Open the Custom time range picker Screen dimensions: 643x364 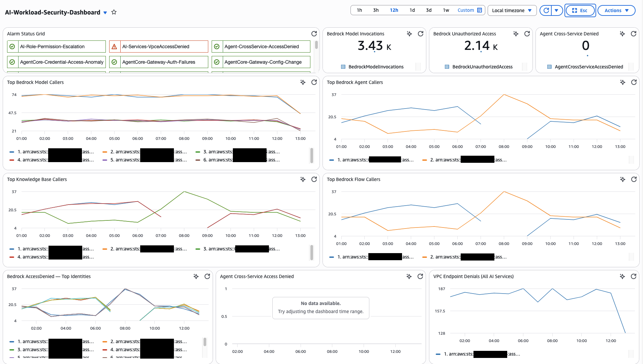pyautogui.click(x=469, y=10)
